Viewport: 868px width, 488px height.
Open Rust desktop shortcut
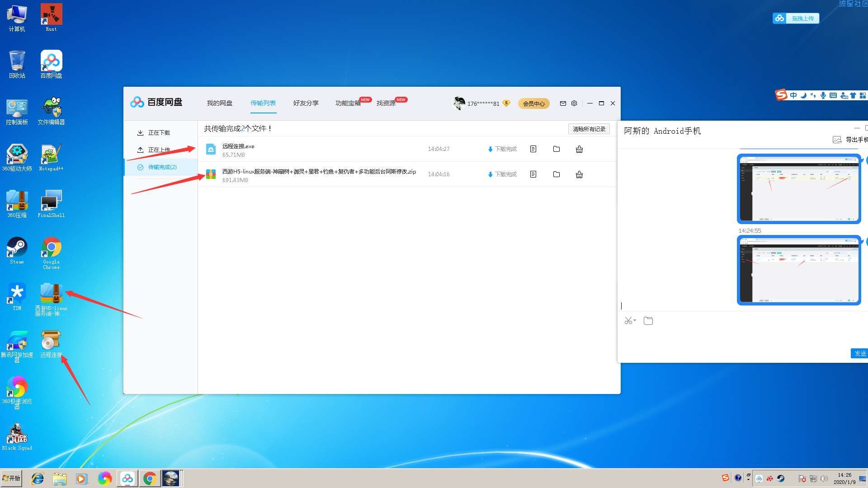[51, 18]
